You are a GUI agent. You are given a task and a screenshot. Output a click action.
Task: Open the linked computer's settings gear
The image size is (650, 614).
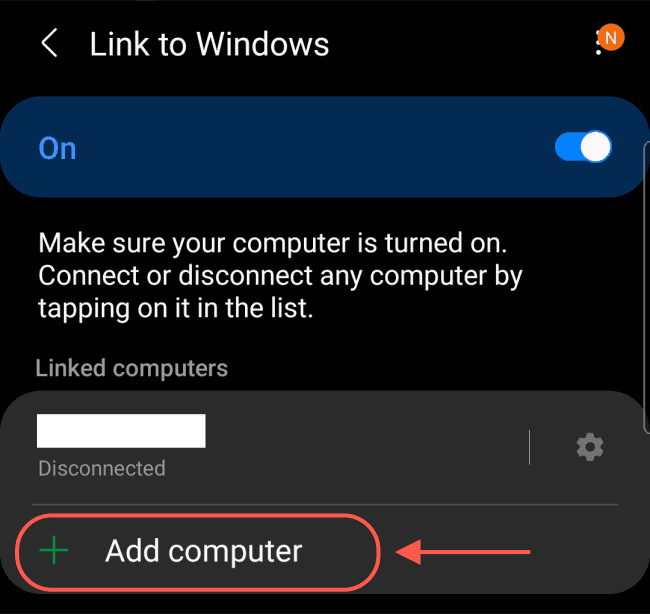click(590, 447)
